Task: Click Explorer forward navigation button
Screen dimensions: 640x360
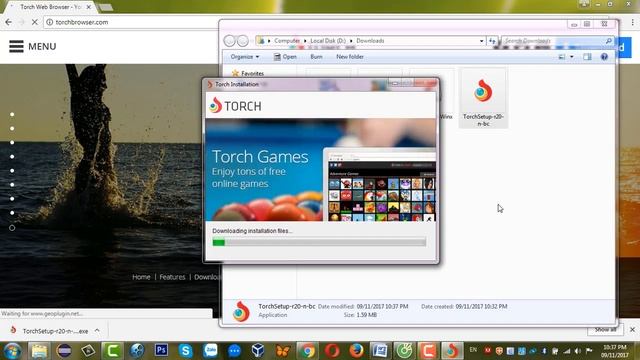Action: point(243,41)
